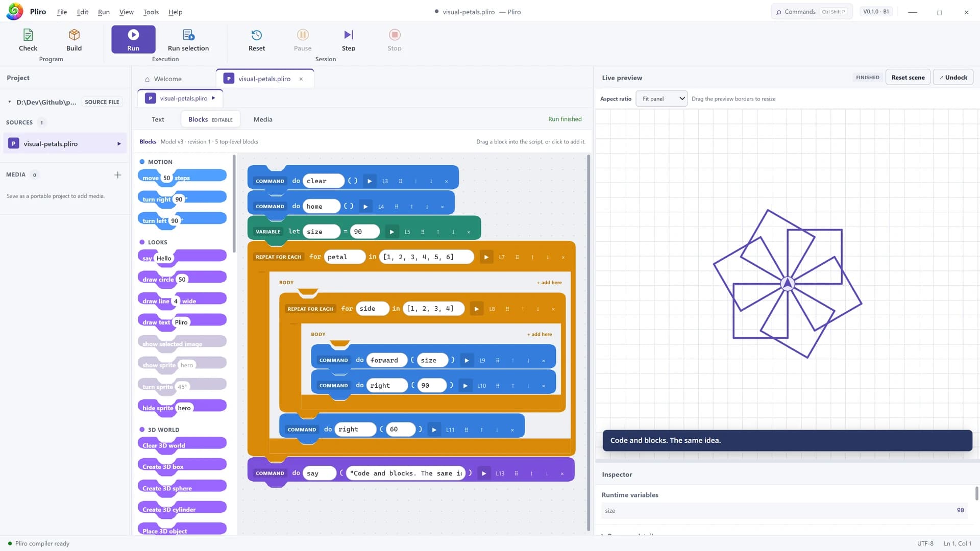
Task: Edit the size value field 90
Action: pyautogui.click(x=364, y=232)
